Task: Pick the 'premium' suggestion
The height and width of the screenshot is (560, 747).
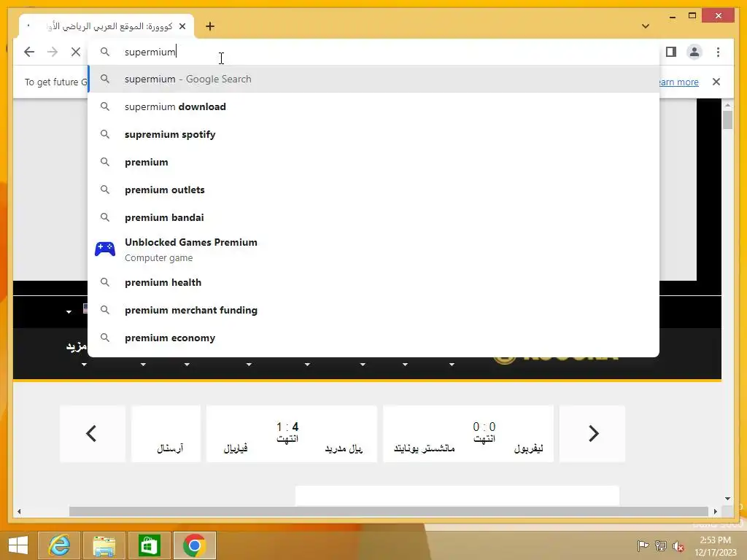Action: (374, 162)
